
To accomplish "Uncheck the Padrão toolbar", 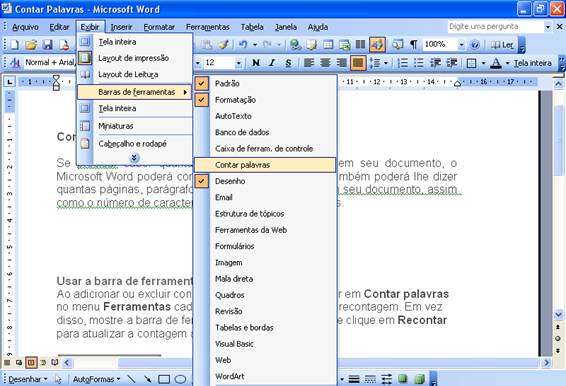I will tap(265, 83).
